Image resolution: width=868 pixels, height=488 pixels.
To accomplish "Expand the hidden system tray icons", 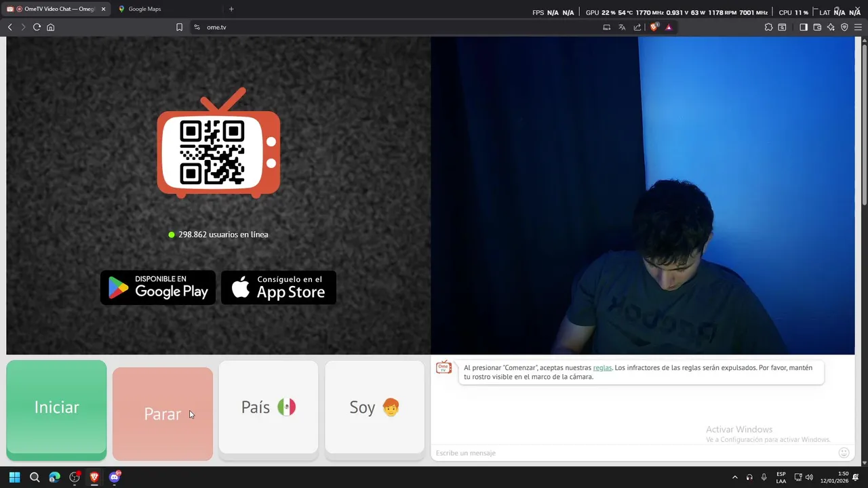I will click(734, 477).
